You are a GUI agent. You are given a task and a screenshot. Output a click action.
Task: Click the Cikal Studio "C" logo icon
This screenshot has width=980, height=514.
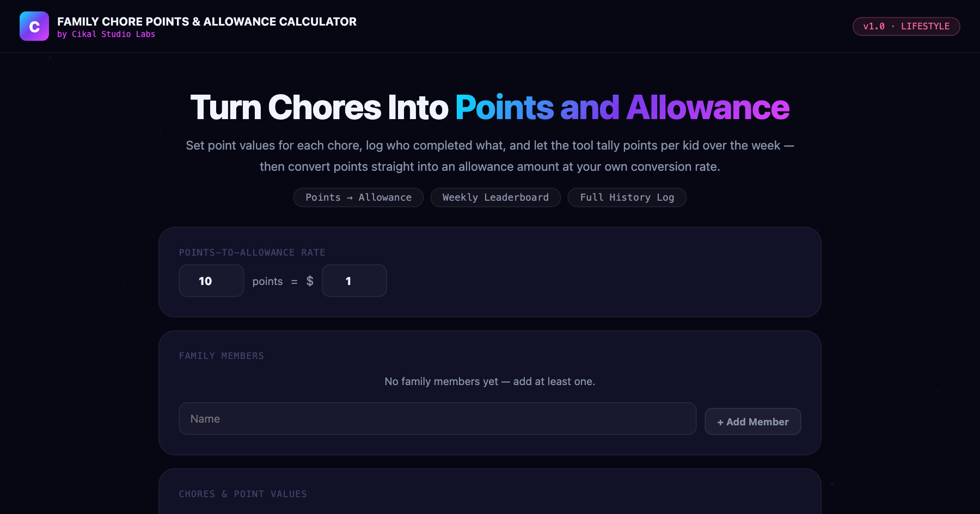[34, 26]
